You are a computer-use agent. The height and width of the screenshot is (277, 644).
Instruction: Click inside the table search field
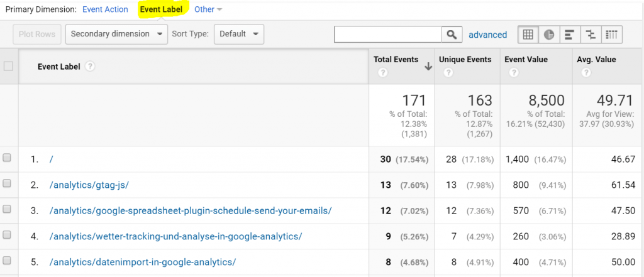(x=388, y=35)
